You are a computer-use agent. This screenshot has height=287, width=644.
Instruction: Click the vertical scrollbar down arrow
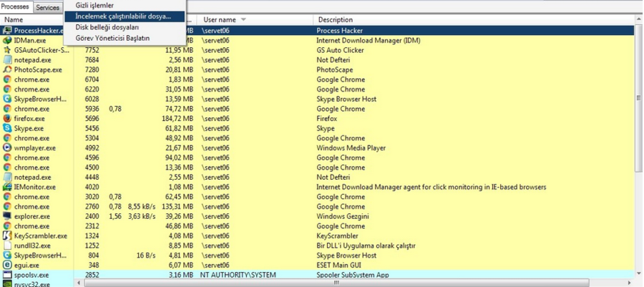coord(638,275)
